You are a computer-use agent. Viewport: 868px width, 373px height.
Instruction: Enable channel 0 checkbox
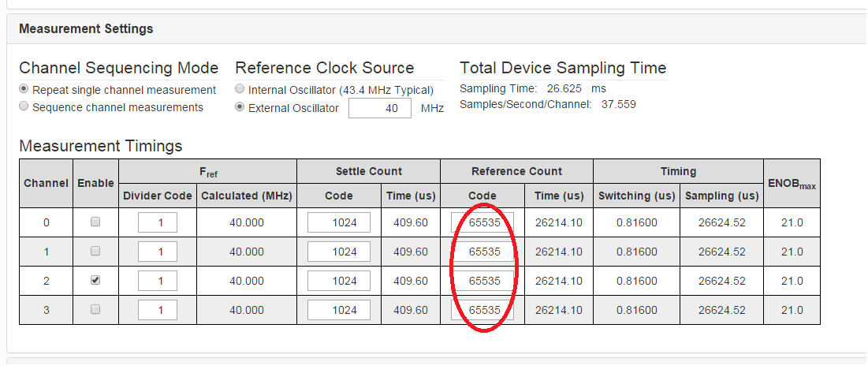click(95, 222)
